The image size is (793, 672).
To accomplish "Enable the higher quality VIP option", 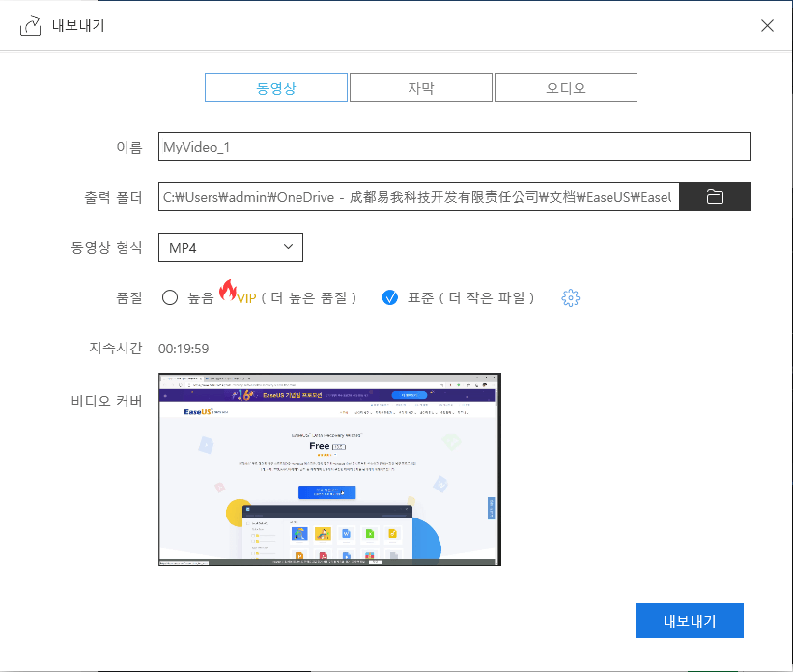I will pyautogui.click(x=169, y=297).
